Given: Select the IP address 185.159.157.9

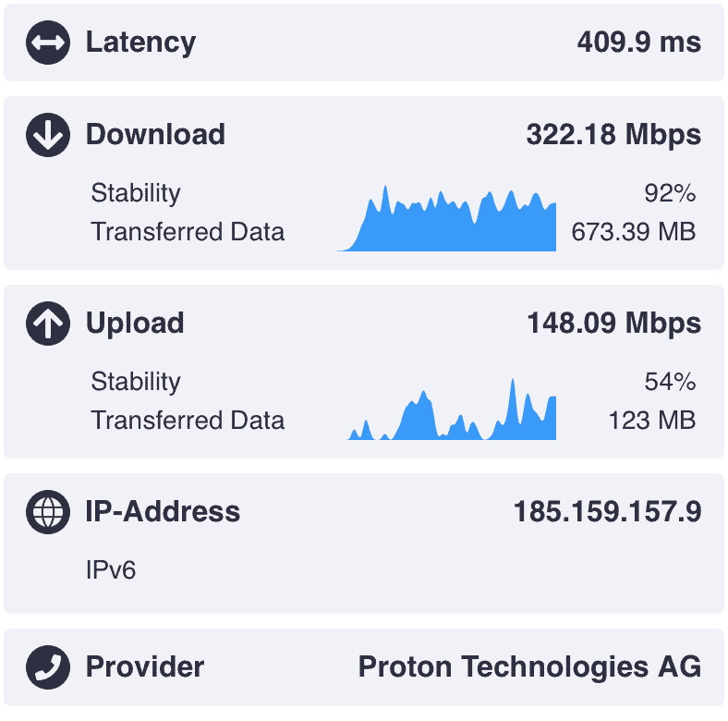Looking at the screenshot, I should pyautogui.click(x=607, y=512).
